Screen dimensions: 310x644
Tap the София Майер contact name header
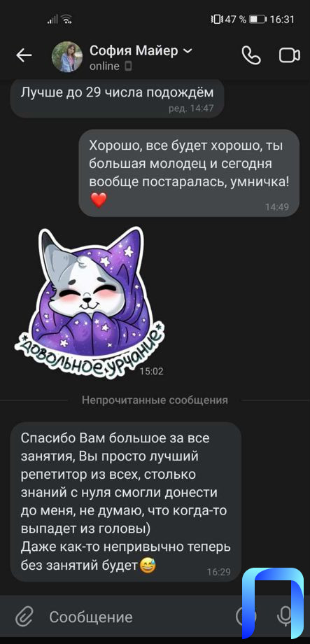point(134,50)
